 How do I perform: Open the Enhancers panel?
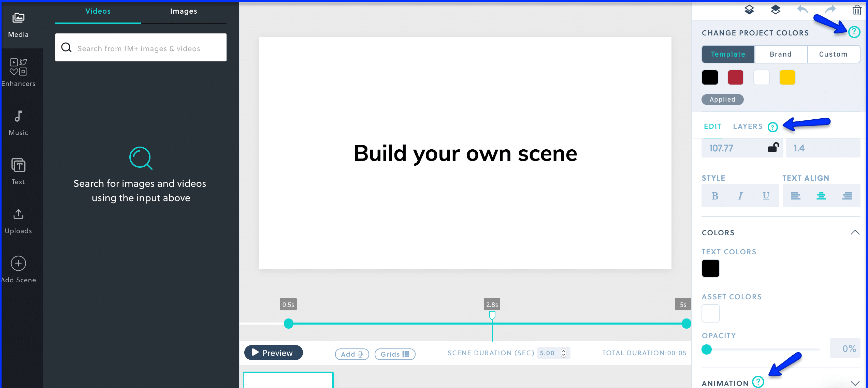click(x=18, y=72)
